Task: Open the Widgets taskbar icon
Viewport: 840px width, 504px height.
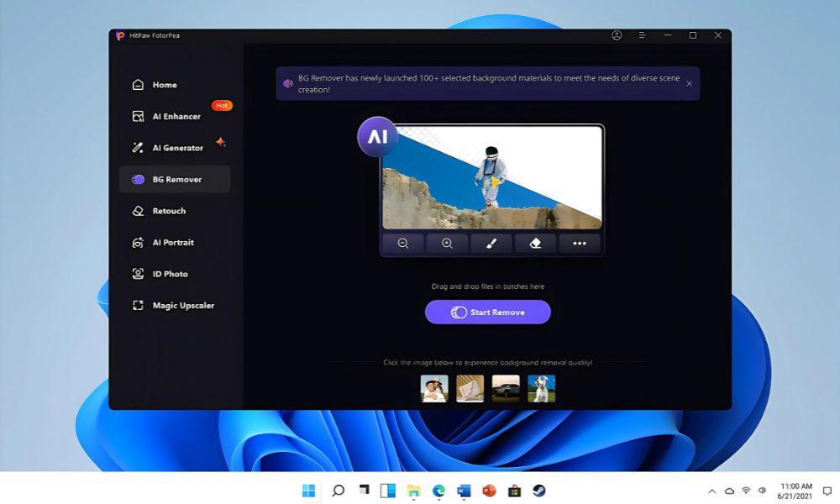Action: 388,491
